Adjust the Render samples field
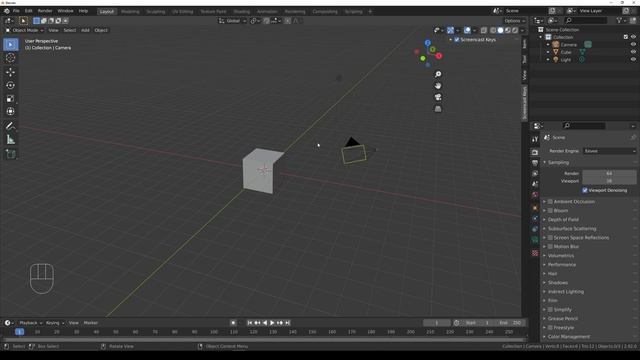Viewport: 640px width, 360px height. tap(609, 173)
